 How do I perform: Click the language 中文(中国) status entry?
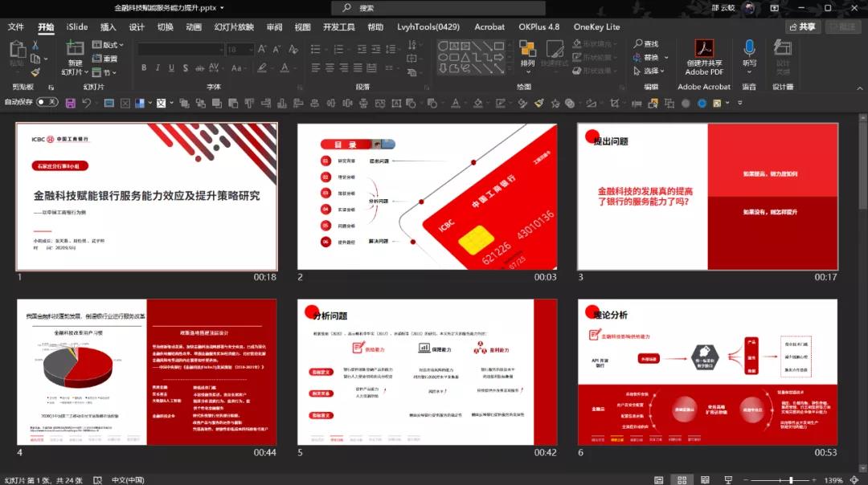128,480
